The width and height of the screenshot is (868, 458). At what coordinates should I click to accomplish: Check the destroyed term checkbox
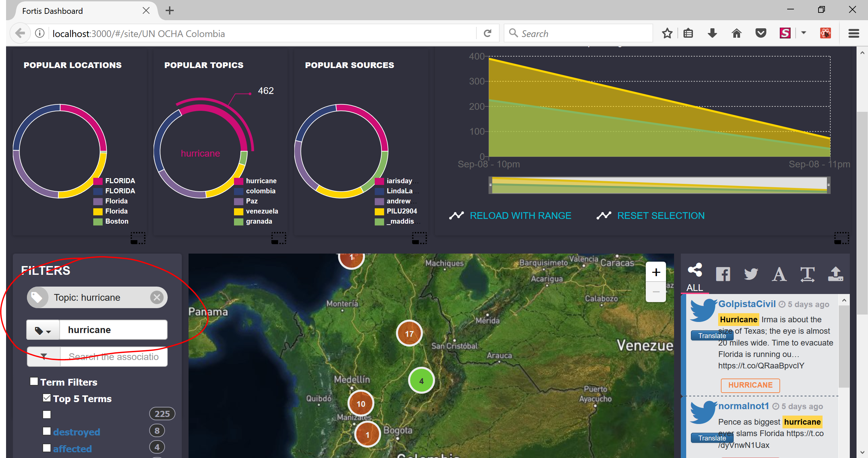point(47,431)
